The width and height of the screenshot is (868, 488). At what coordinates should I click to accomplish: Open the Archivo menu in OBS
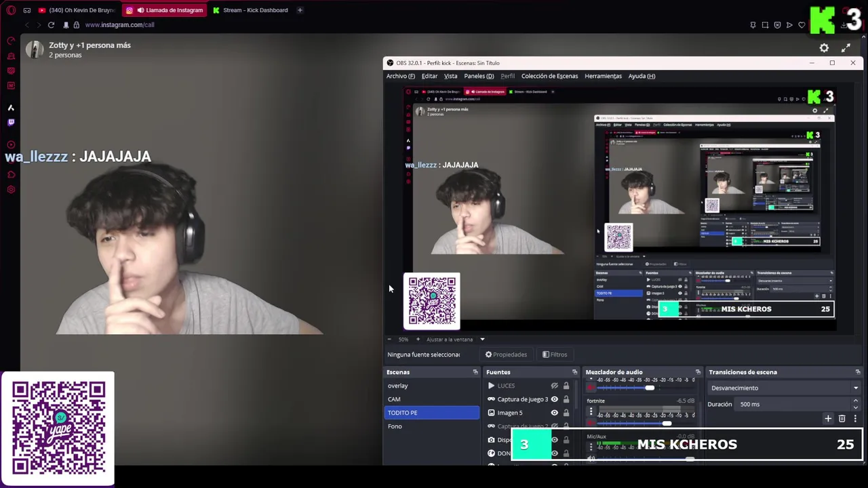(x=400, y=76)
